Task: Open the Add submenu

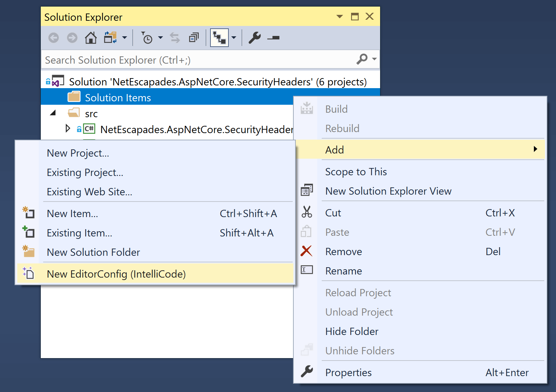Action: [420, 150]
